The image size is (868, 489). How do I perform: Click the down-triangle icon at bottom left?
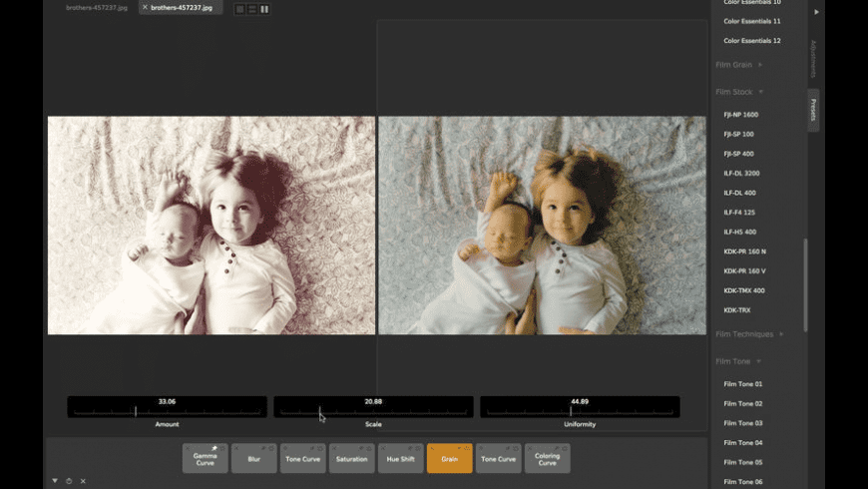[55, 481]
